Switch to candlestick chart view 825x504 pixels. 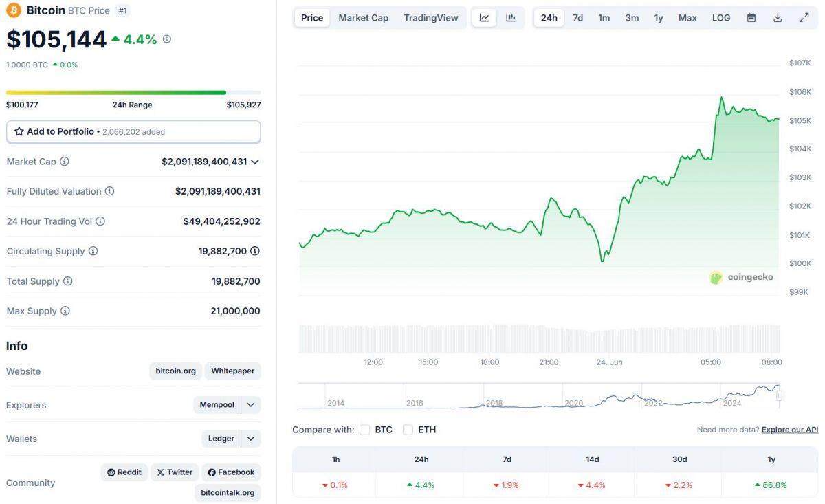tap(511, 18)
